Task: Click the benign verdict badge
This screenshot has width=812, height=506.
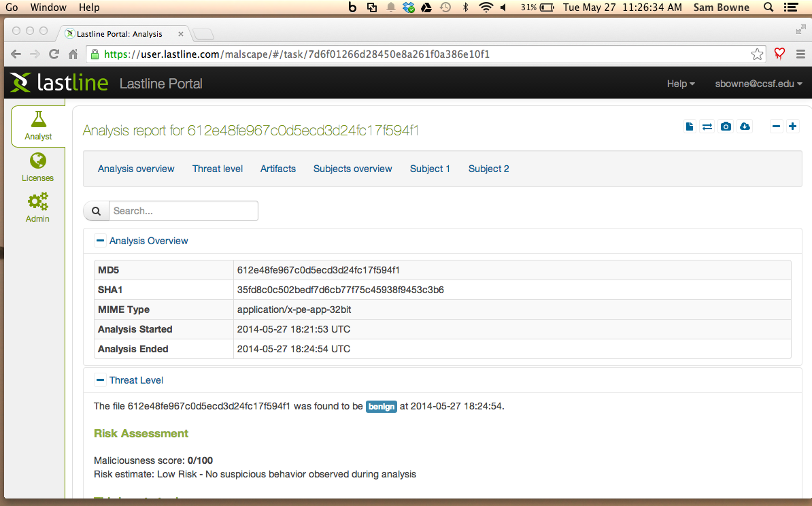Action: tap(381, 407)
